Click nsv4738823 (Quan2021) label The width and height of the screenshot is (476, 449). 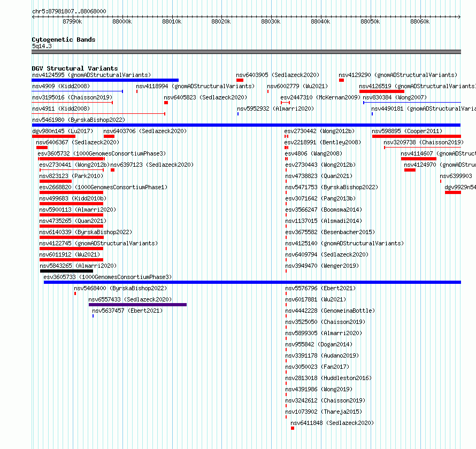319,176
